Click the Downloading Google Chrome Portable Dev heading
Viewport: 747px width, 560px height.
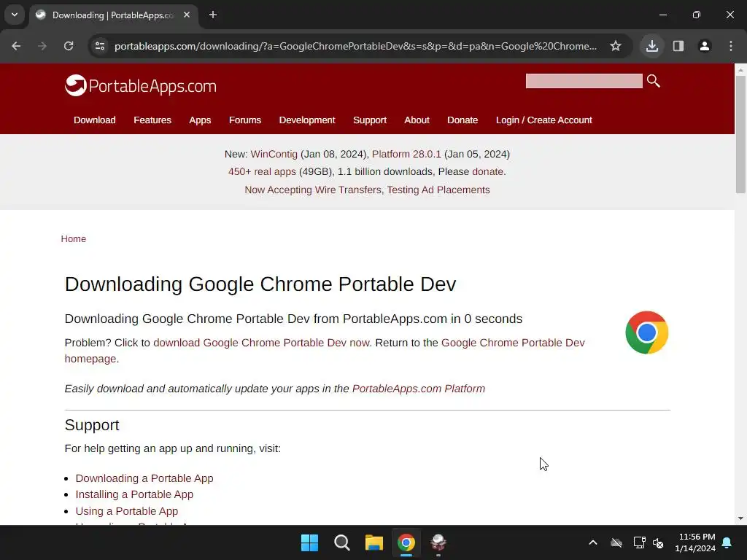pos(260,284)
